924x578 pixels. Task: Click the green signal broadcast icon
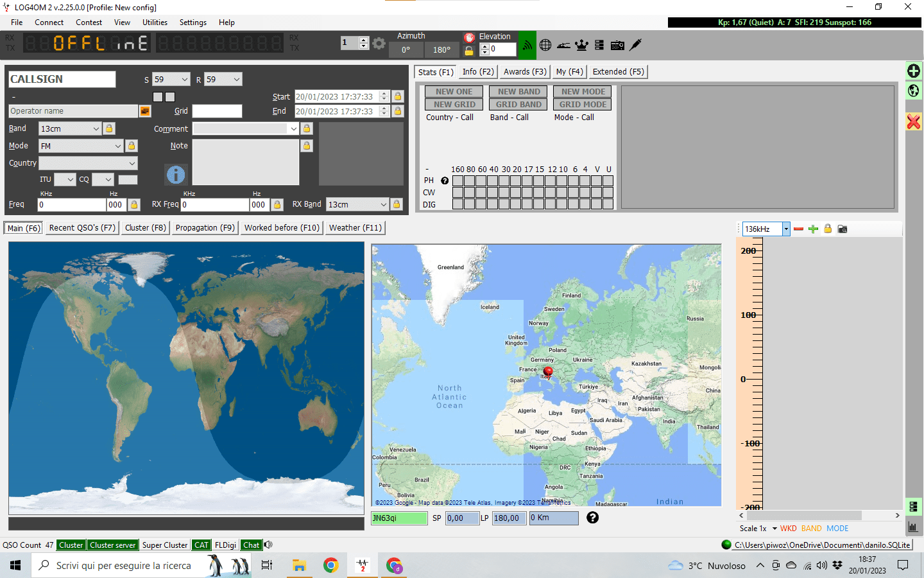[527, 45]
